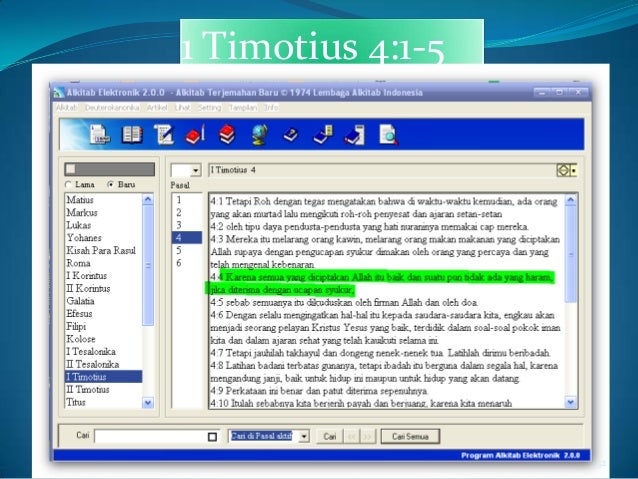Image resolution: width=638 pixels, height=479 pixels.
Task: Click the printer document toolbar icon
Action: [100, 134]
